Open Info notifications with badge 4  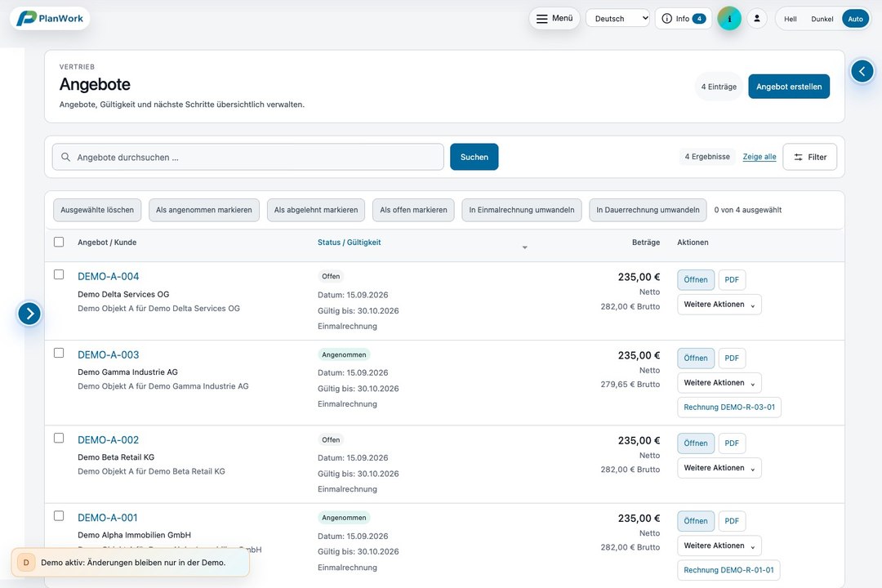(x=683, y=19)
